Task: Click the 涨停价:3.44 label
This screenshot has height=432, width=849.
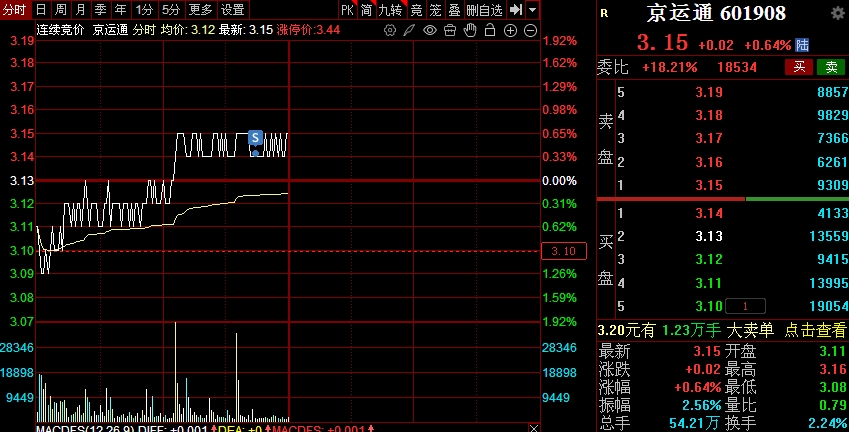Action: tap(308, 30)
